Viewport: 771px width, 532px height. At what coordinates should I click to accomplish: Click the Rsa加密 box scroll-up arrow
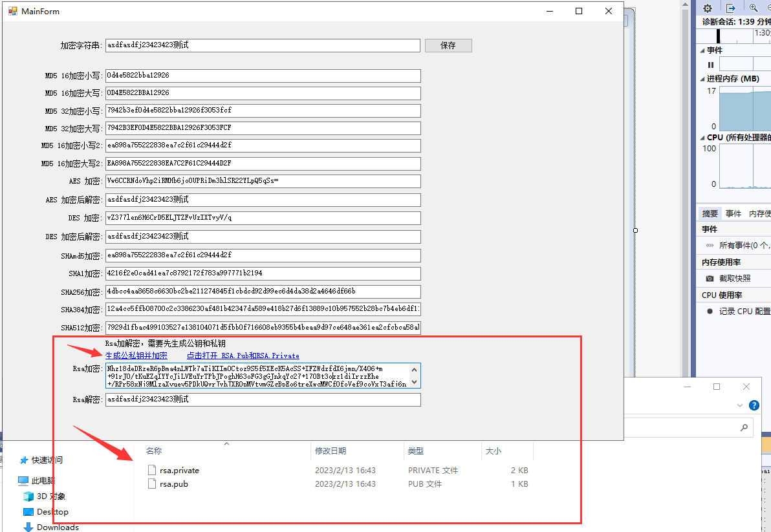pyautogui.click(x=414, y=369)
